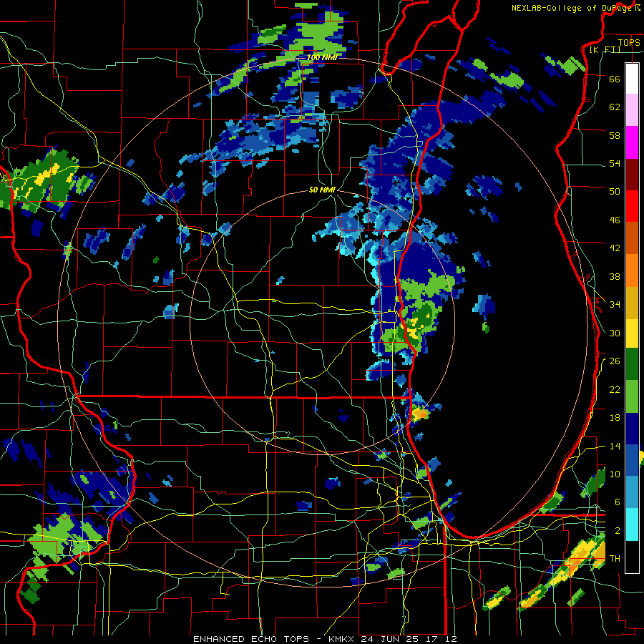Click the 18 value on the scale
The height and width of the screenshot is (644, 644).
click(x=615, y=418)
